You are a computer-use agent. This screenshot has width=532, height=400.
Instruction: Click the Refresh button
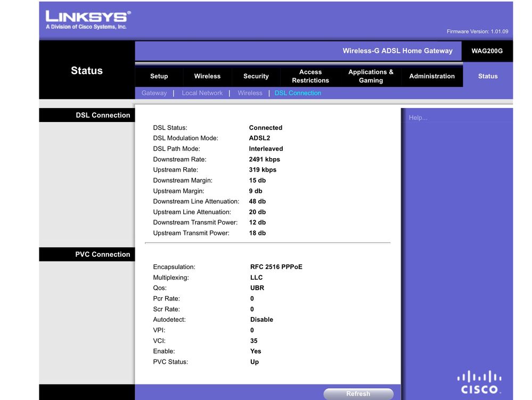click(358, 394)
